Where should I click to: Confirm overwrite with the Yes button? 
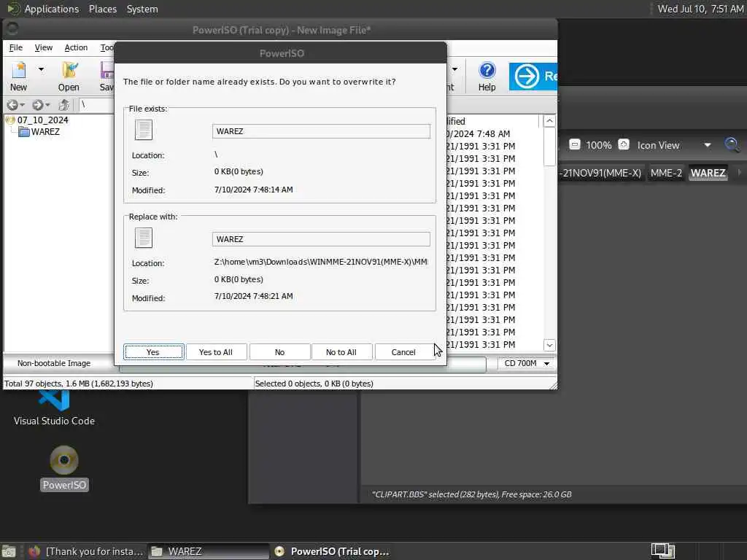[153, 352]
